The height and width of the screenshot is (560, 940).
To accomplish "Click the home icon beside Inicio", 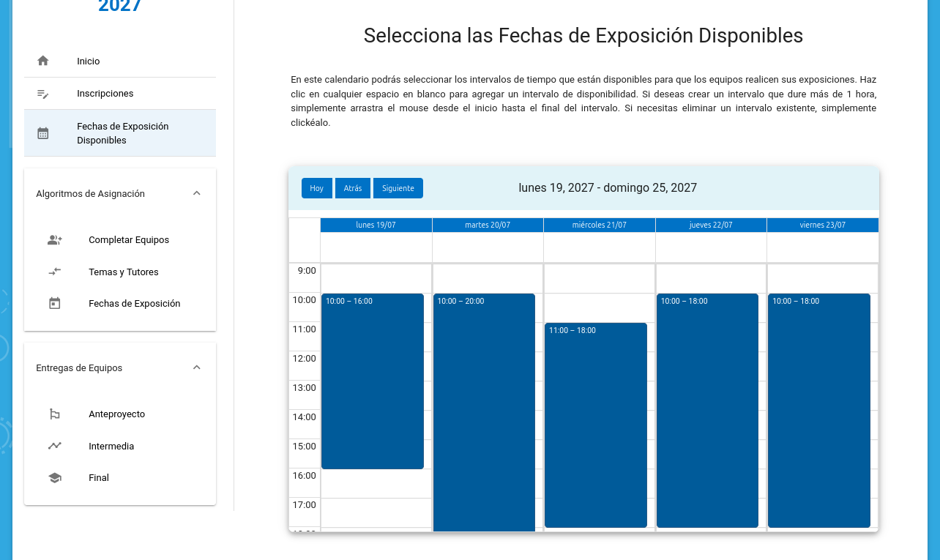I will pos(43,61).
